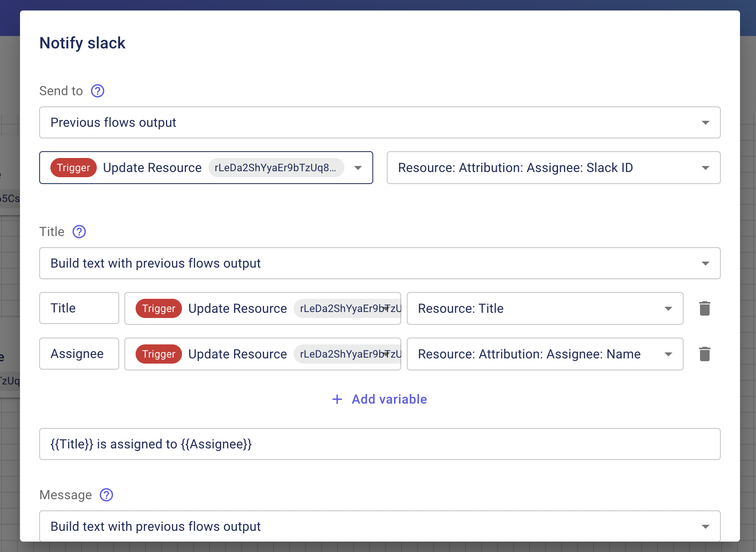Click plus icon beside Add variable

click(x=337, y=399)
